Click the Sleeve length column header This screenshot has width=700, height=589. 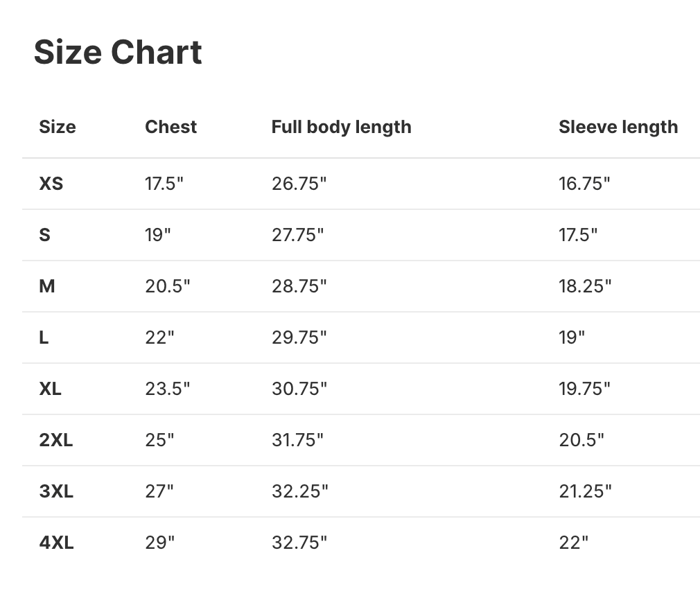[618, 127]
